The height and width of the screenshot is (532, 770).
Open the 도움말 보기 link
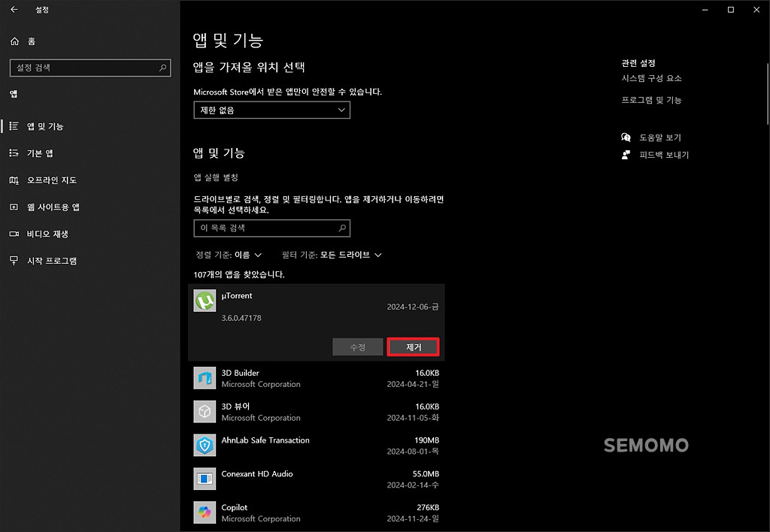click(x=660, y=138)
